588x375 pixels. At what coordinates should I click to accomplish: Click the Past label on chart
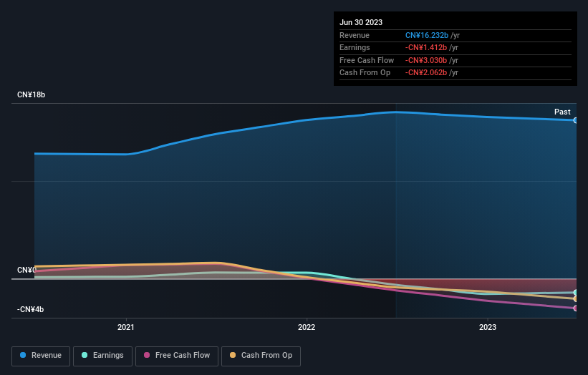tap(562, 112)
